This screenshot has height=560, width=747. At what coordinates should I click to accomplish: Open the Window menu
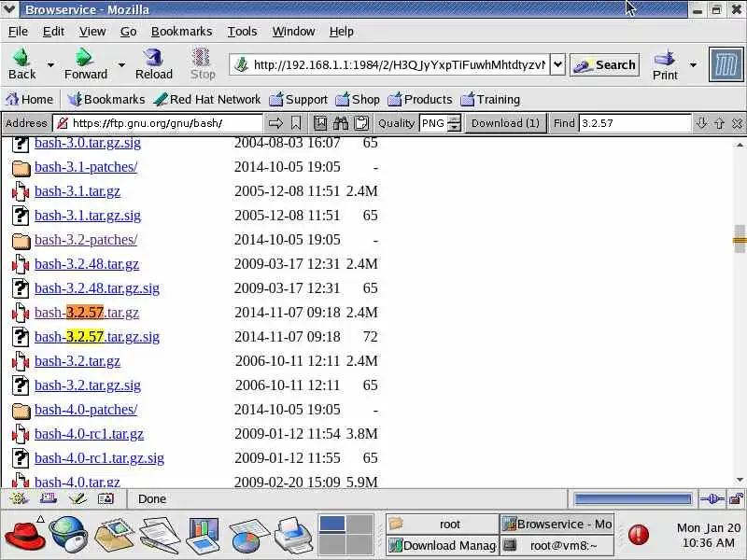(293, 32)
